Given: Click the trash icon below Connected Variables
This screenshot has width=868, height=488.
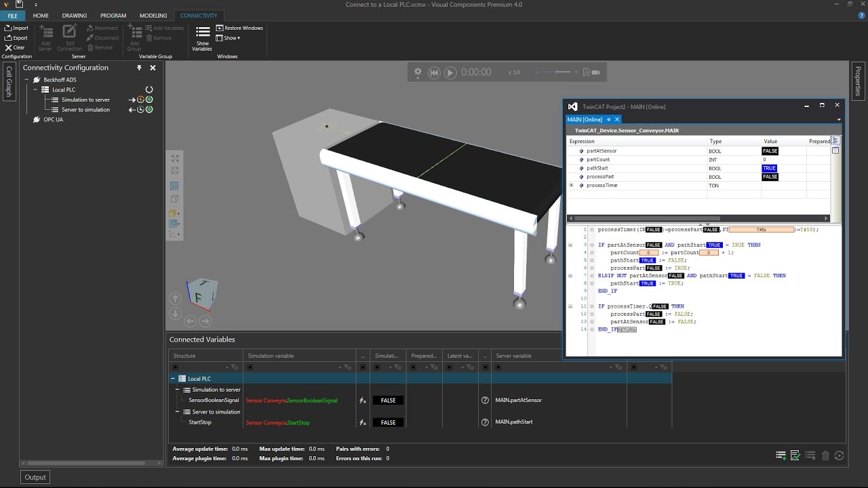Looking at the screenshot, I should coord(825,455).
